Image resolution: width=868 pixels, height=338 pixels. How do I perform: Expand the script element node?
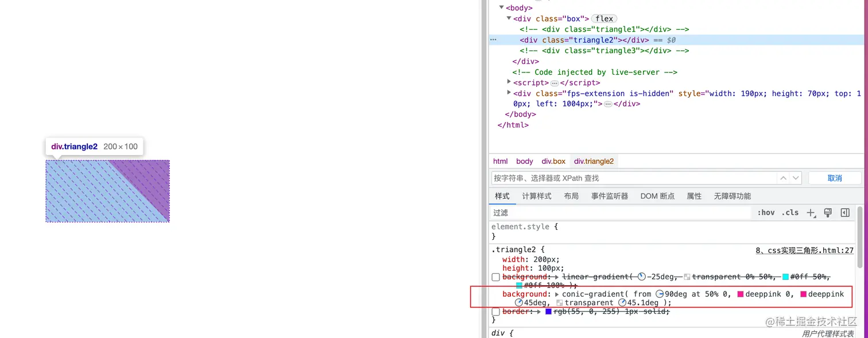click(509, 82)
